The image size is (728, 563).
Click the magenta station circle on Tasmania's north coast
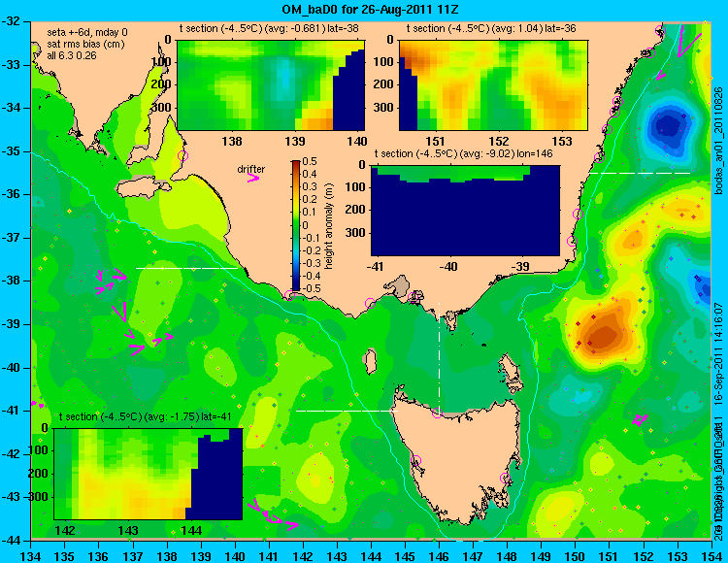[437, 413]
